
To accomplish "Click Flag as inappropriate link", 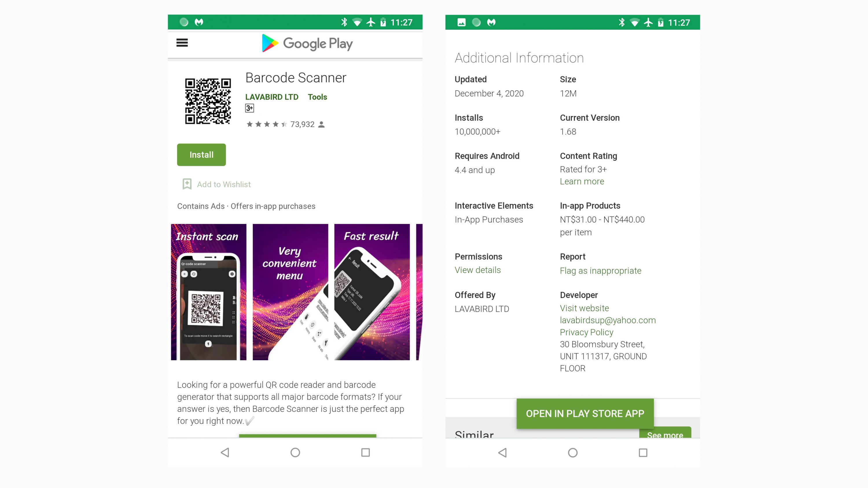I will [600, 271].
